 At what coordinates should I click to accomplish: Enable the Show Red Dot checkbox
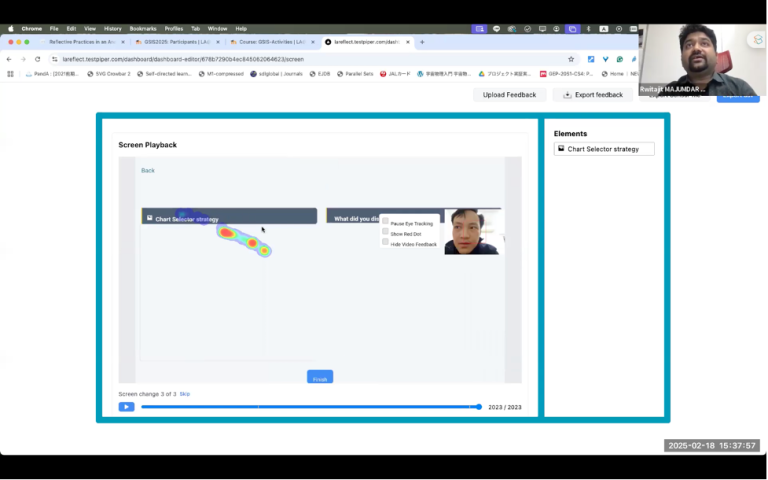[385, 233]
